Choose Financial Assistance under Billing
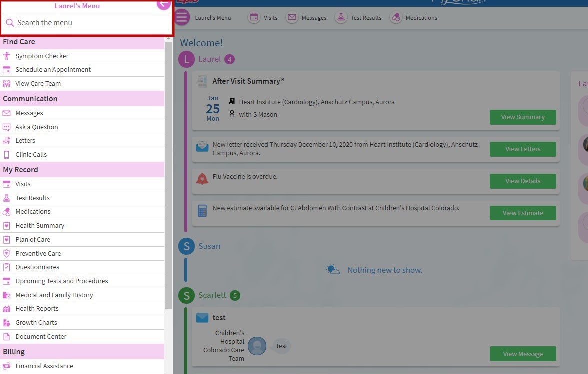This screenshot has width=588, height=374. tap(44, 366)
